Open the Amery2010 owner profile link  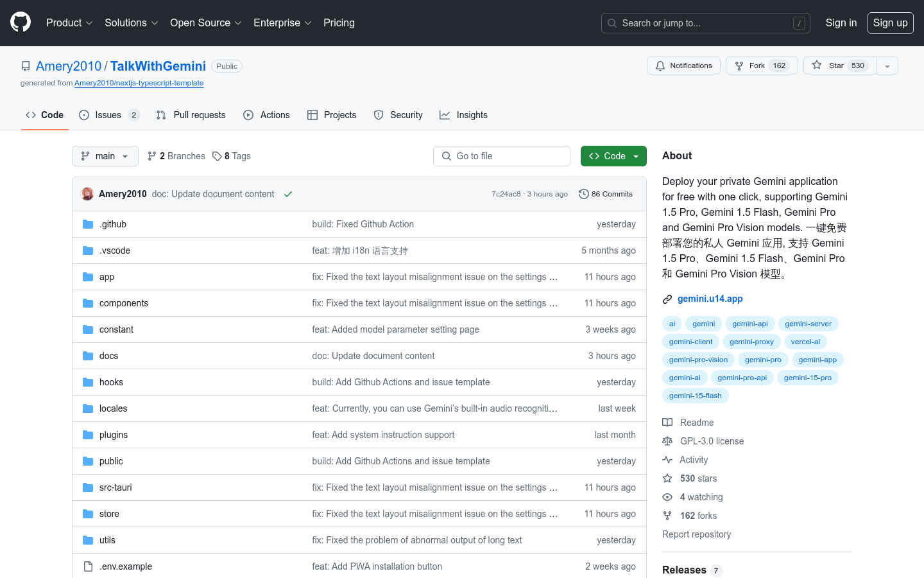69,66
